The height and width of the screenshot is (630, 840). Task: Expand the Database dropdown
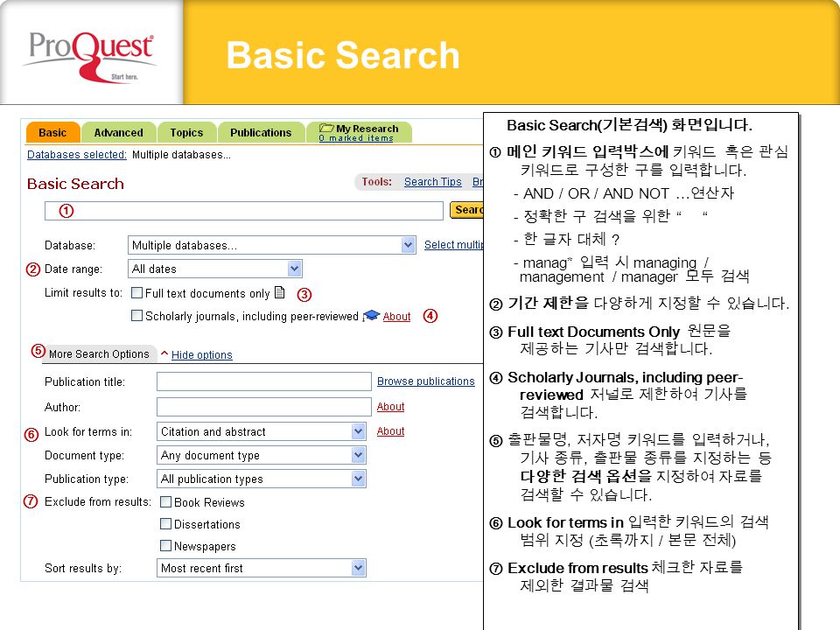click(x=271, y=245)
